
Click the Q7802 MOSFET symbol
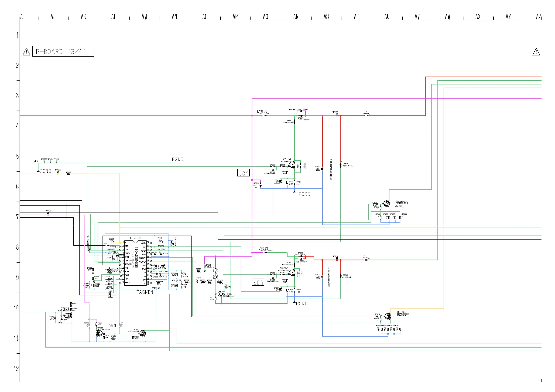386,204
